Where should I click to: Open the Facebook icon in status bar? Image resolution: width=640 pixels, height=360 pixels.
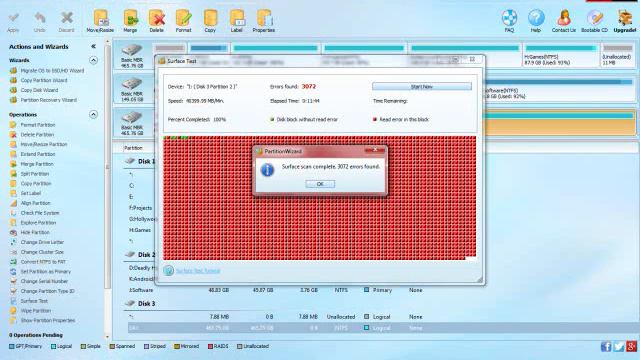point(606,347)
